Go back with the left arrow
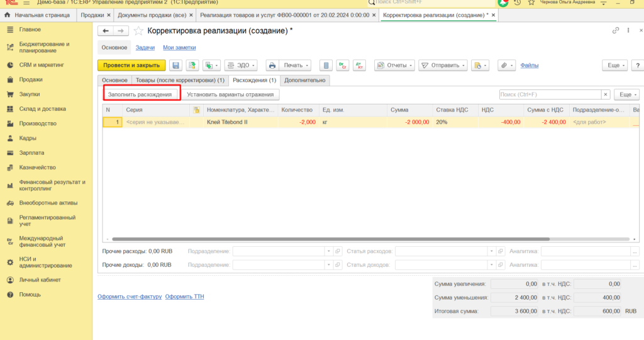 106,31
